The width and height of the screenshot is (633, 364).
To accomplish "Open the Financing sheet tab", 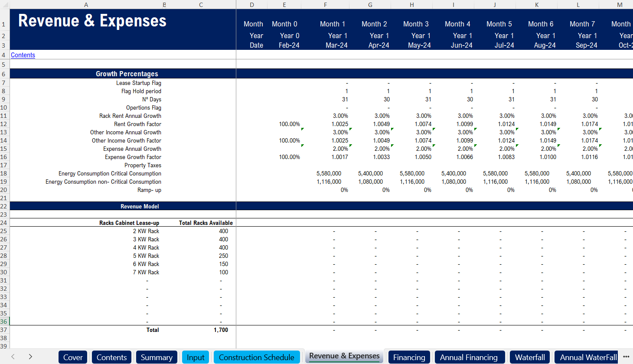I will point(409,357).
